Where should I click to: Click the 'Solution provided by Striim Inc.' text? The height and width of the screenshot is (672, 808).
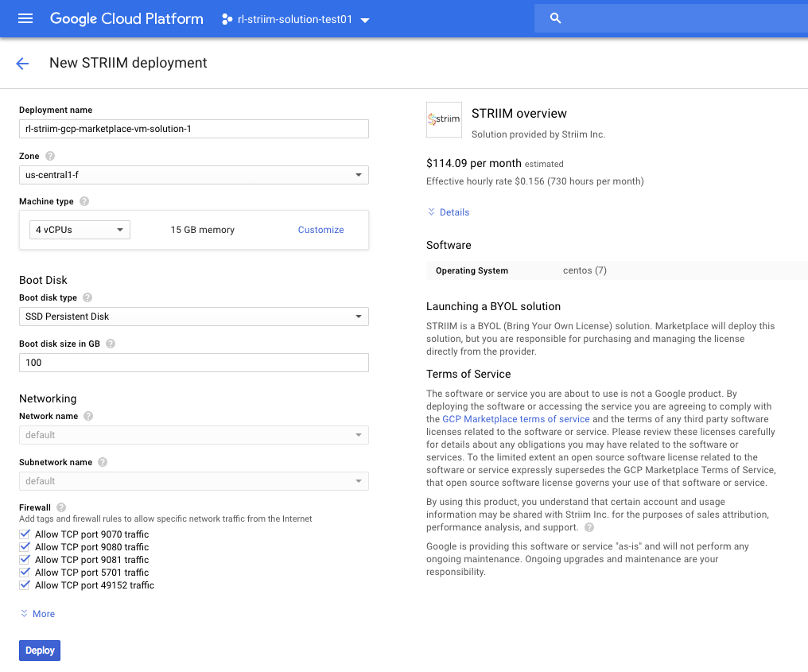538,134
